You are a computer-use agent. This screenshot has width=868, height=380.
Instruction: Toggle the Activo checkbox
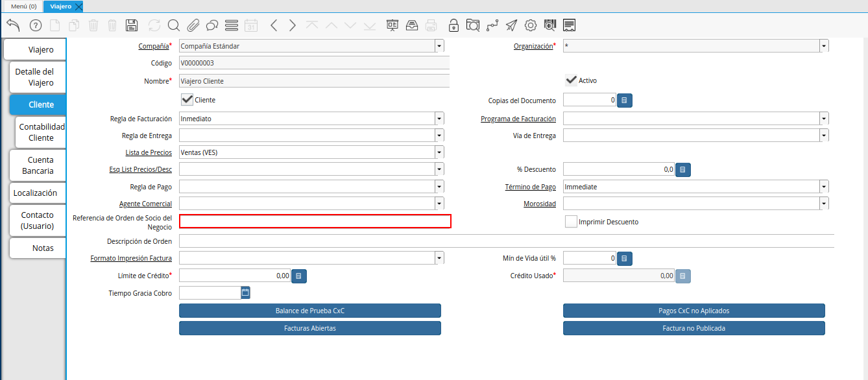click(x=571, y=80)
